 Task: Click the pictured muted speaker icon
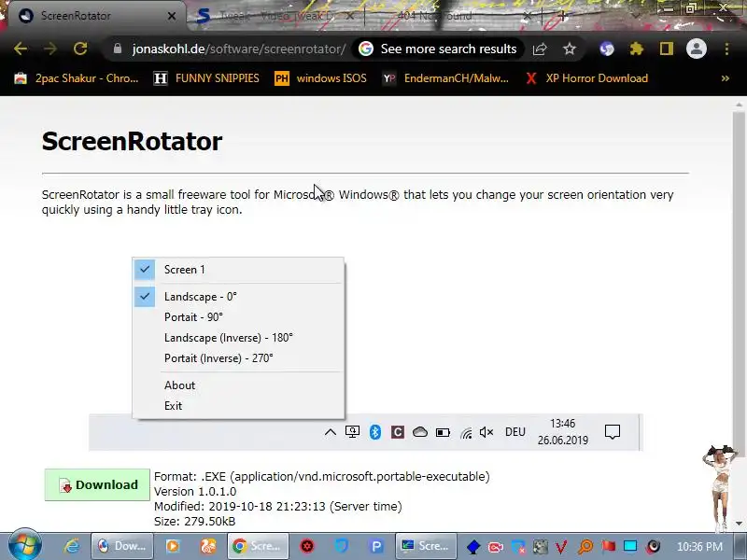pos(486,432)
